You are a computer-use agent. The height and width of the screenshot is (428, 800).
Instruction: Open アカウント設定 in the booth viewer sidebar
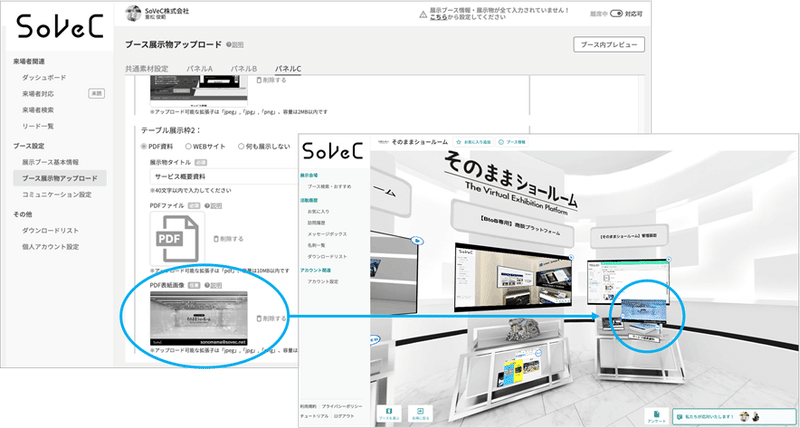point(323,282)
